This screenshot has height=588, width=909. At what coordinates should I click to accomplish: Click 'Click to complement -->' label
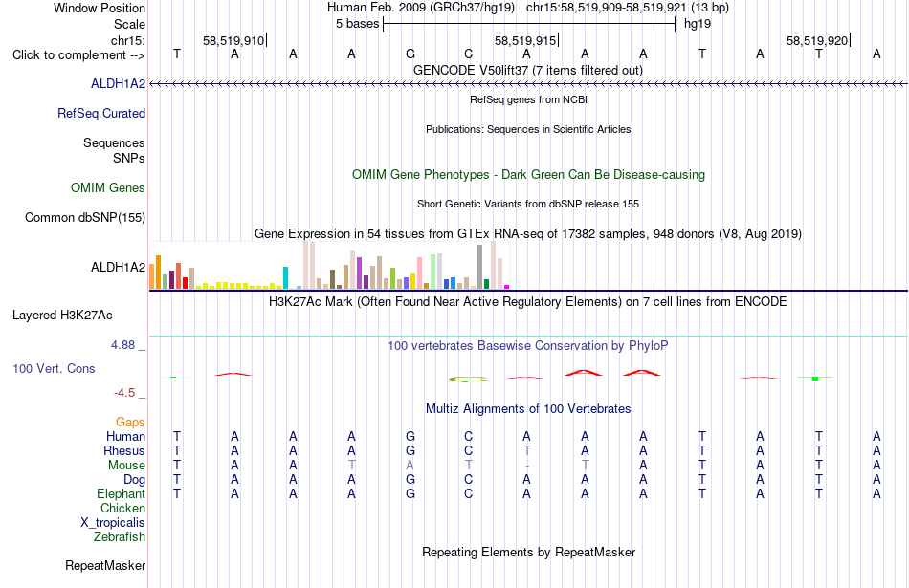(78, 55)
